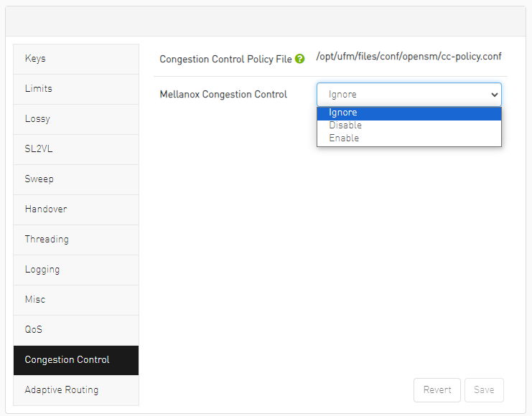Go to the Lossy tab
This screenshot has height=416, width=532.
[x=76, y=119]
